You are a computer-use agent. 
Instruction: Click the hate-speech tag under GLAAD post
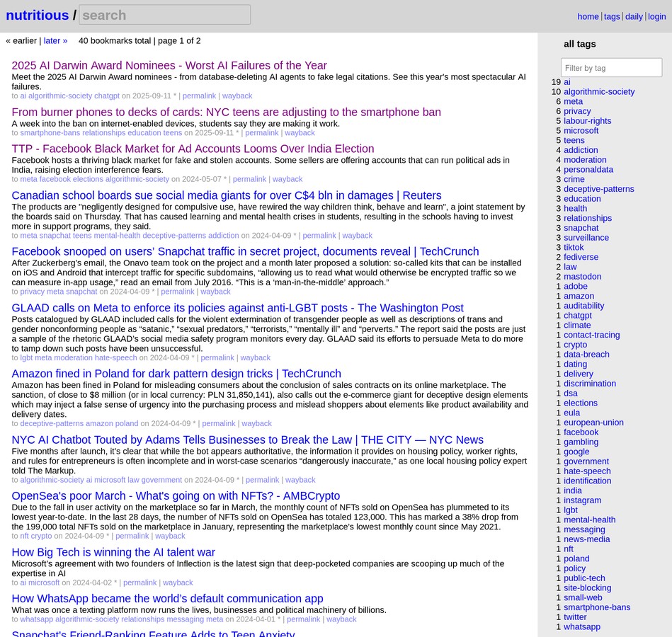coord(115,358)
